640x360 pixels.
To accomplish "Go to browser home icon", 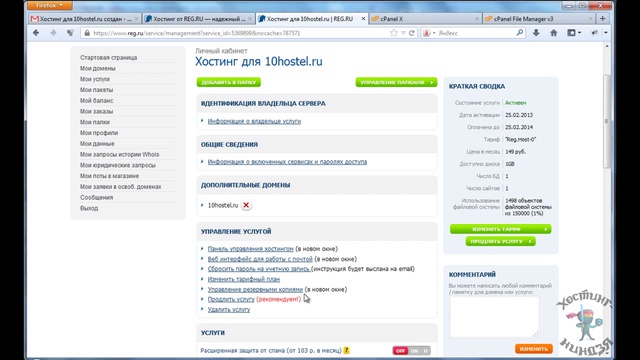I will coord(553,33).
